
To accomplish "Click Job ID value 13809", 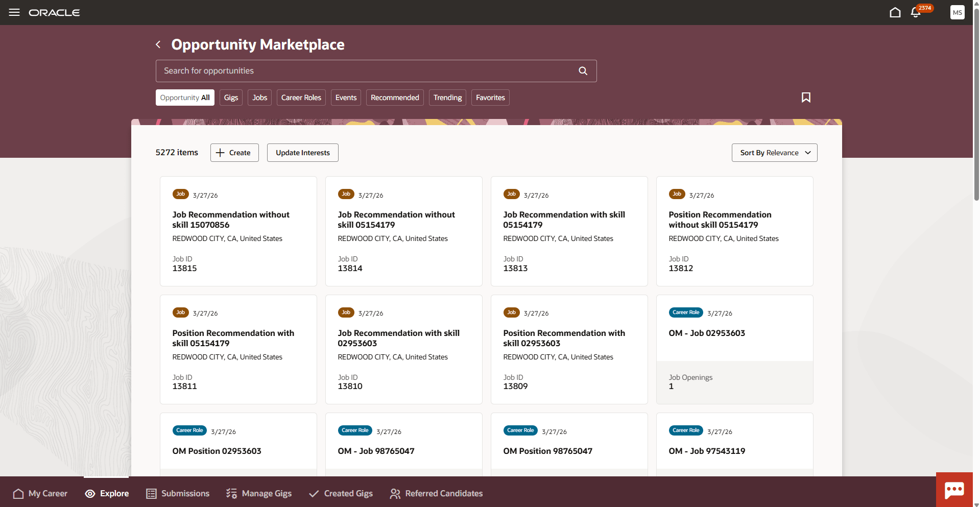I will 515,386.
